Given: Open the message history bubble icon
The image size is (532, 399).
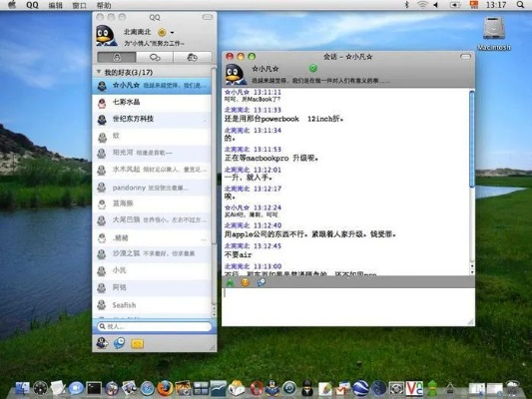Looking at the screenshot, I should [119, 343].
